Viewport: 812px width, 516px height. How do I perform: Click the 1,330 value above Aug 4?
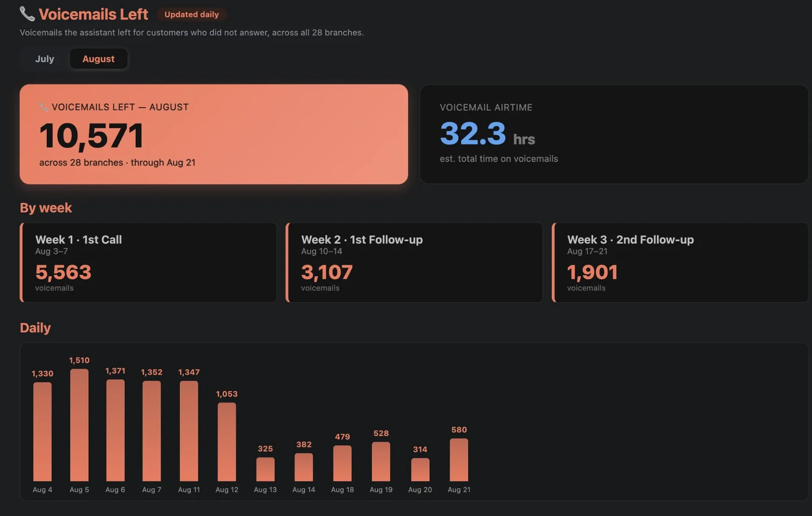pos(42,374)
